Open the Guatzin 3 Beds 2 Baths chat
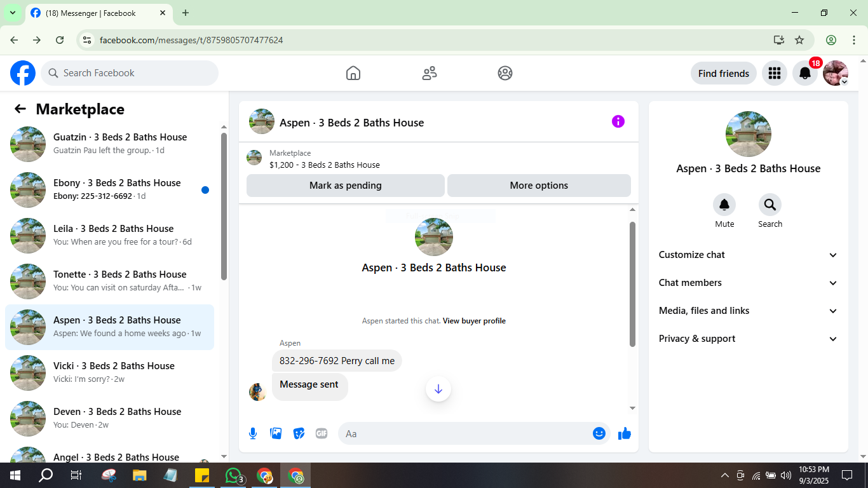Image resolution: width=868 pixels, height=488 pixels. (x=109, y=144)
